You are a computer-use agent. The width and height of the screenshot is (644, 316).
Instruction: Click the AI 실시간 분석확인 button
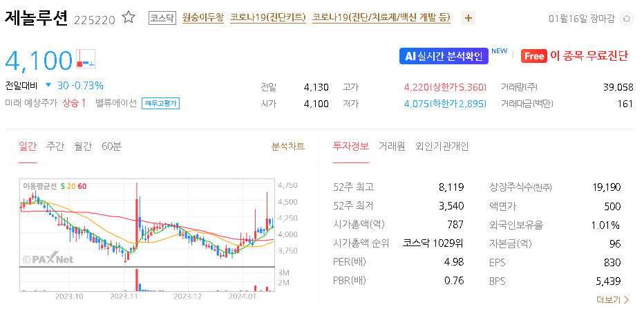tap(444, 56)
